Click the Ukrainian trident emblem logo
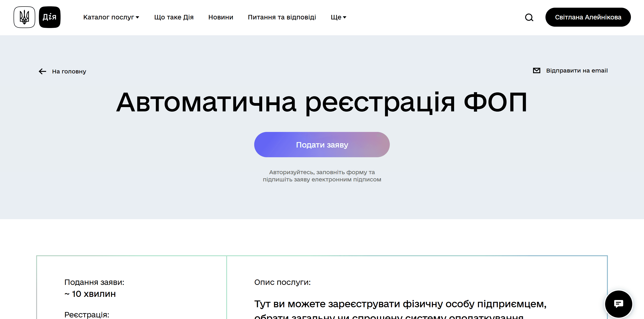The height and width of the screenshot is (319, 644). click(x=24, y=17)
